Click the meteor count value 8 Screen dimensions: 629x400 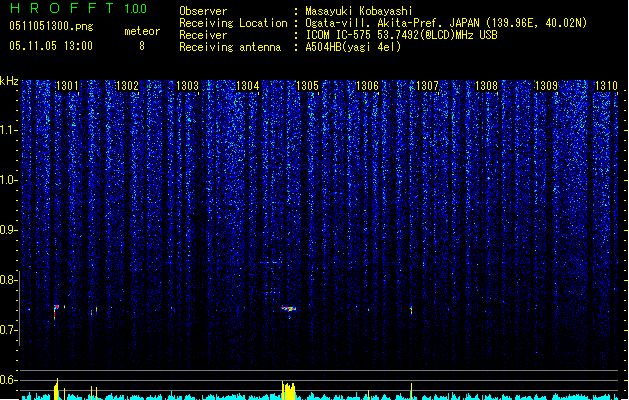pos(142,46)
